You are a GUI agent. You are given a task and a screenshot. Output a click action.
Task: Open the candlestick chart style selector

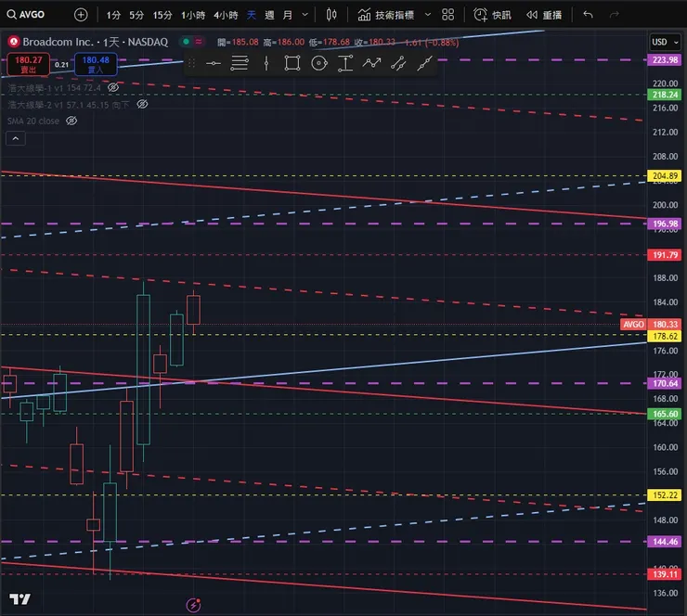(331, 15)
